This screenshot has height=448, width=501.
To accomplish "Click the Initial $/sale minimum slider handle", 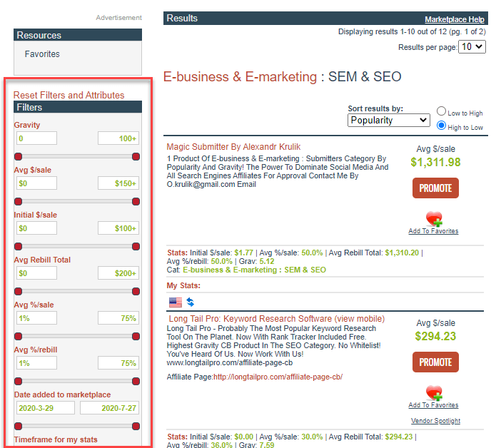I will (19, 247).
